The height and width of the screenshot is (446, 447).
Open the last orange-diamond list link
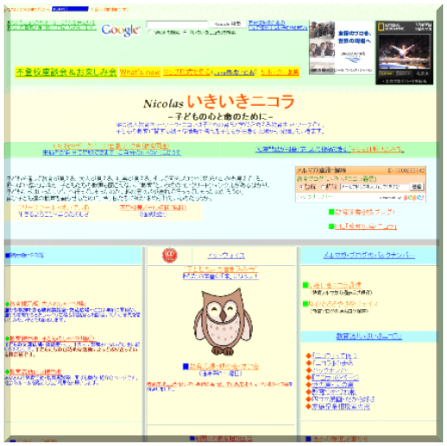[341, 406]
